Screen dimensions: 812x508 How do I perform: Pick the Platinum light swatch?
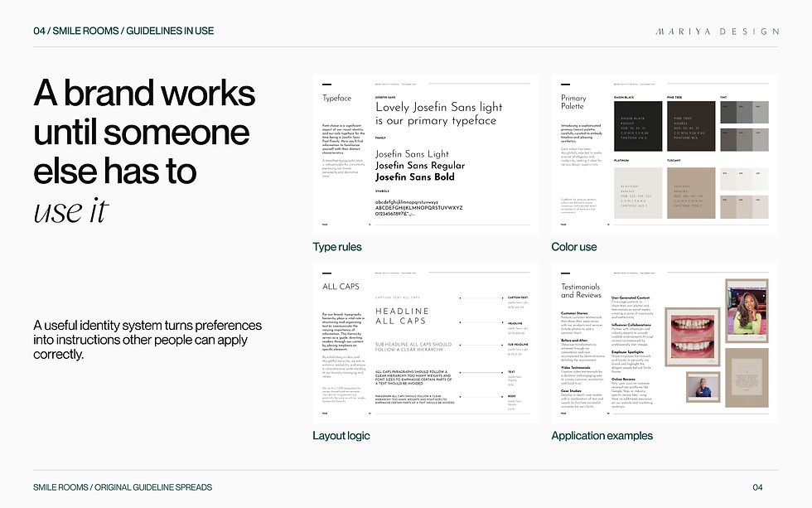click(x=638, y=192)
